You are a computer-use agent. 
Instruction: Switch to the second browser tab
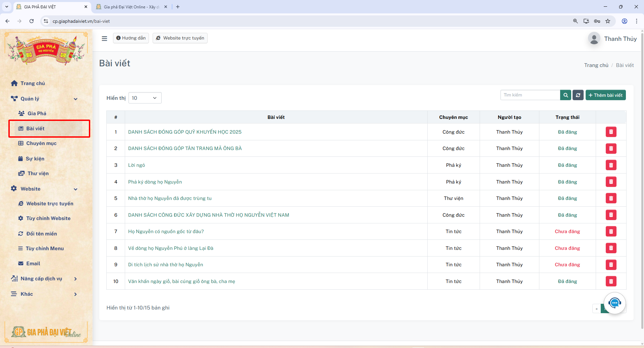(x=131, y=7)
